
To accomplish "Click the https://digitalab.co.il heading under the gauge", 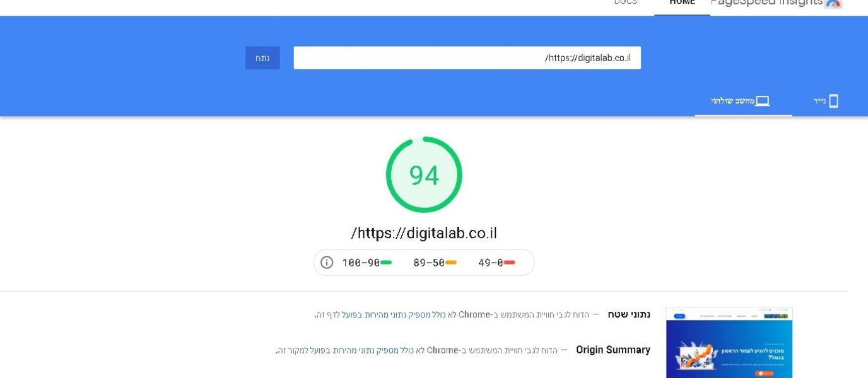I will tap(424, 233).
